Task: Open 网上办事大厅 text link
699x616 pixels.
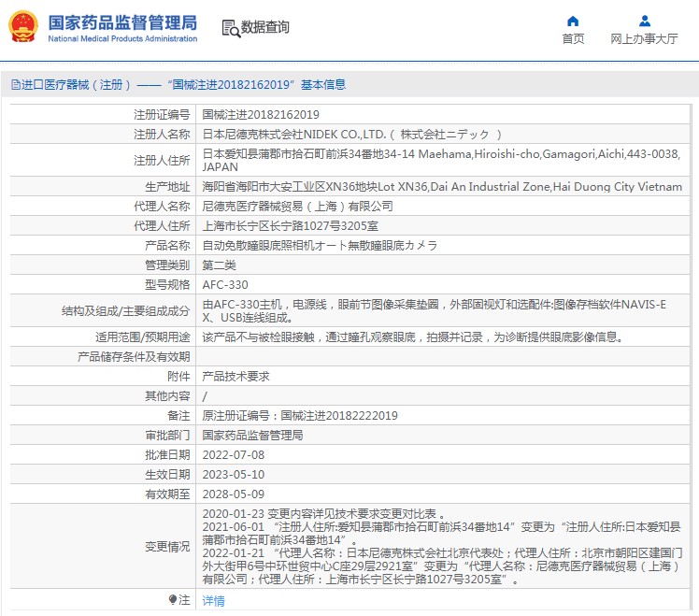Action: pyautogui.click(x=644, y=39)
